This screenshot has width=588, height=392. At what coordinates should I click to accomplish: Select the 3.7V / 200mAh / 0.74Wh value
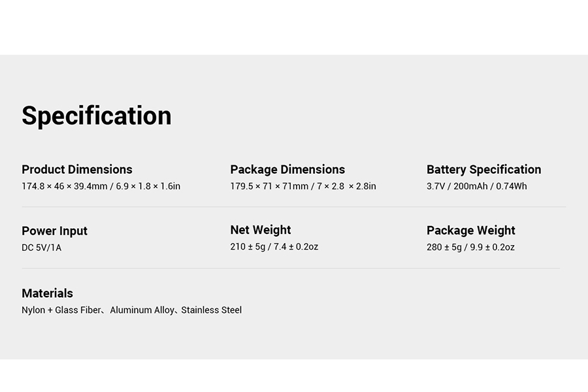[x=476, y=186]
